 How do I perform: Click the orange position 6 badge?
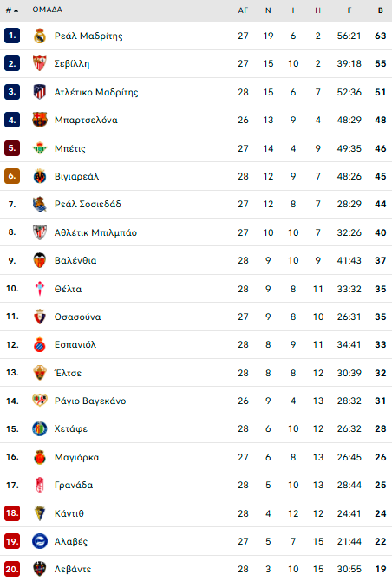coord(12,176)
